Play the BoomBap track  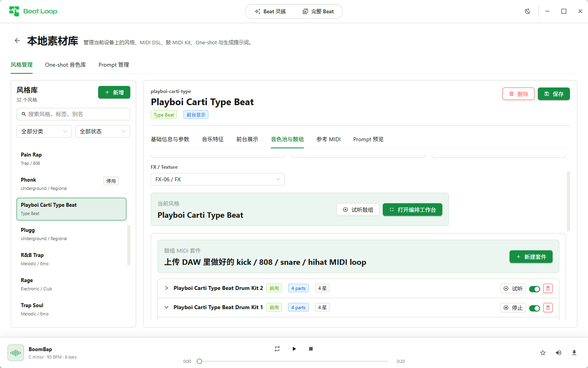point(294,349)
